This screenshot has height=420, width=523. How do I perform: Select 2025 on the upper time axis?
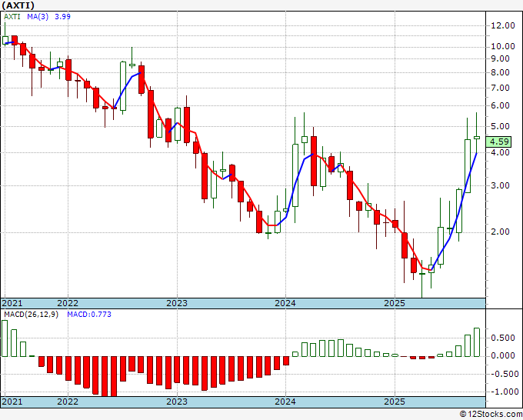coord(395,303)
